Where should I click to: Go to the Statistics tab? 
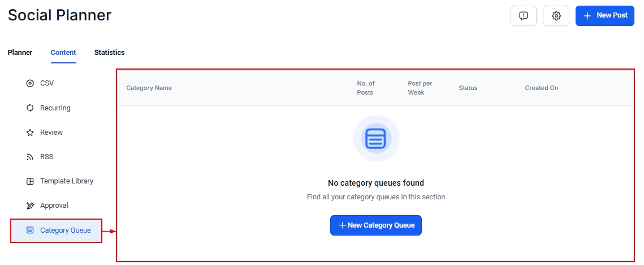click(x=109, y=53)
